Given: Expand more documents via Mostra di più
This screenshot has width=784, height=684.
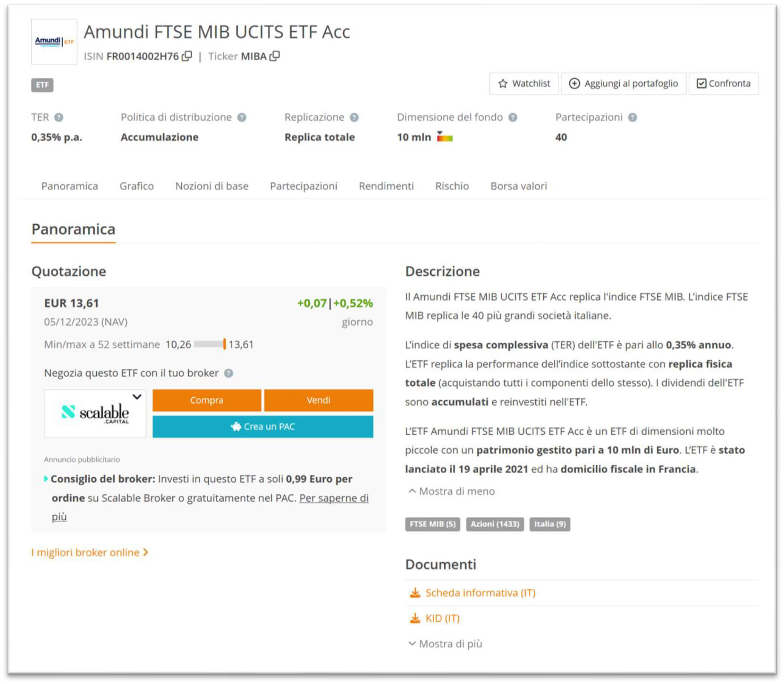Looking at the screenshot, I should coord(445,644).
